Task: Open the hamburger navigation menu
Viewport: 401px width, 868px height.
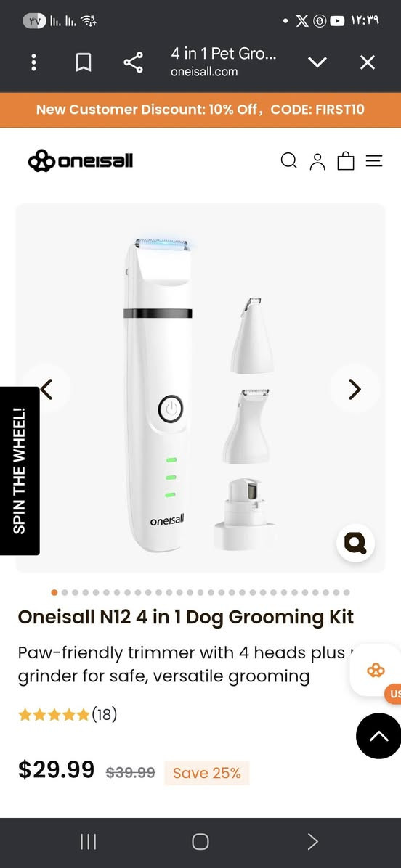Action: click(374, 161)
